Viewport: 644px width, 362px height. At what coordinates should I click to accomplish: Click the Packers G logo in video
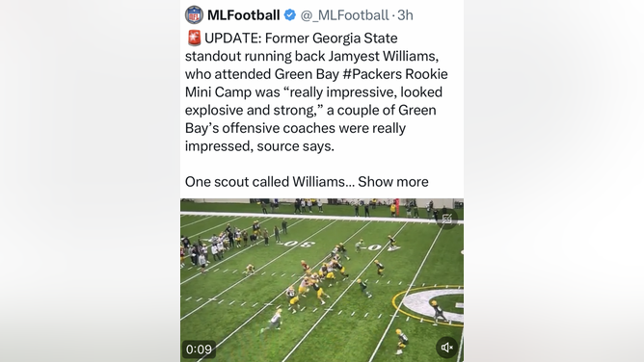(x=428, y=305)
